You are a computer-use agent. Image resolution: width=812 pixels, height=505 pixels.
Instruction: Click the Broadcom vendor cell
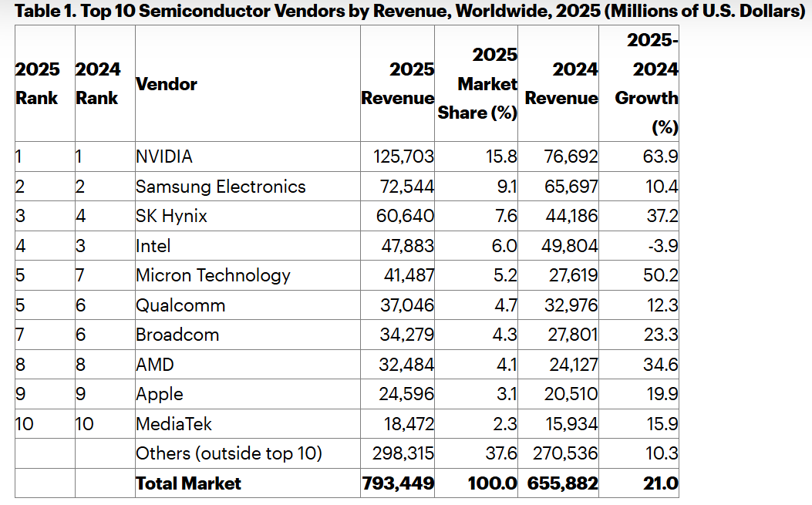[x=177, y=335]
